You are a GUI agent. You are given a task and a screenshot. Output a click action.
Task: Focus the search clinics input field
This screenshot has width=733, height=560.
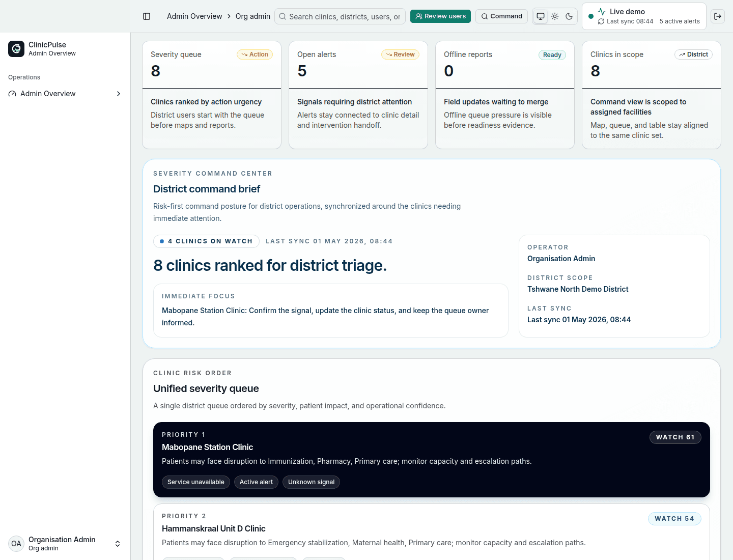[x=340, y=16]
